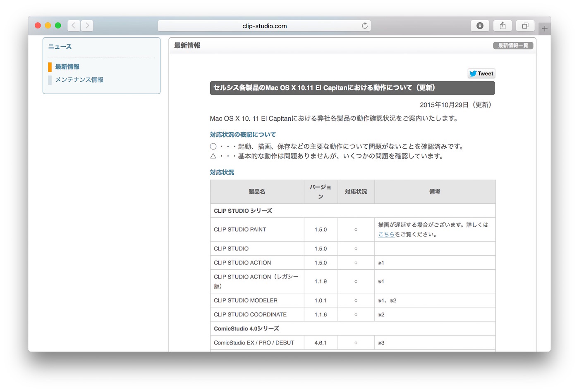Screen dimensions: 579x392
Task: Click the ○ status for CLIP STUDIO PAINT
Action: pos(356,230)
